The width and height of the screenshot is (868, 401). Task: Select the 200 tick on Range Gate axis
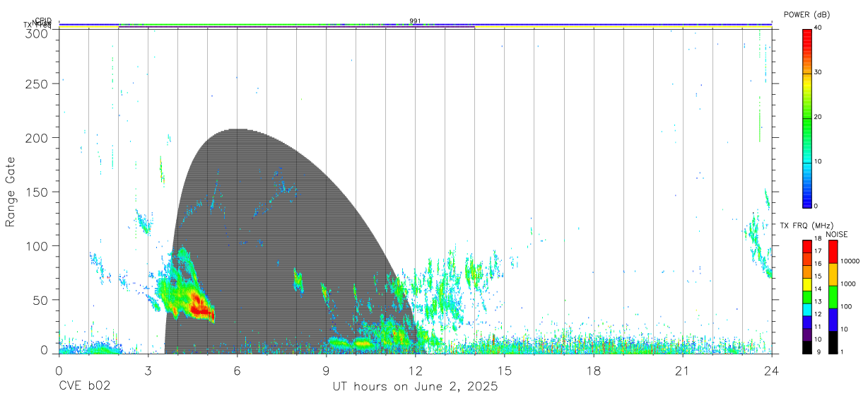37,137
